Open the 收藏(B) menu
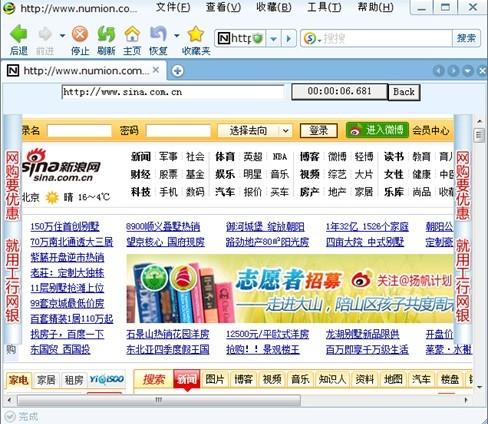This screenshot has width=488, height=424. pyautogui.click(x=274, y=7)
